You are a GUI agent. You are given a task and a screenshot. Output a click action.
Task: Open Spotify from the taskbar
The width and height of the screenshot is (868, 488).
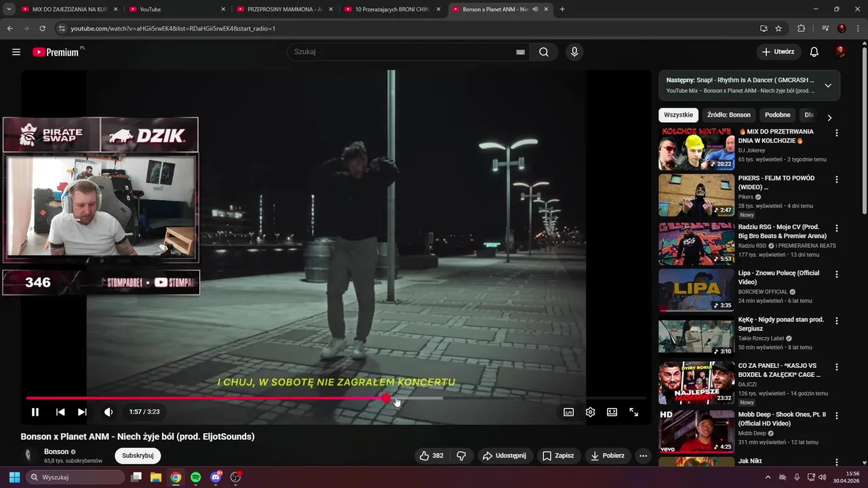195,477
